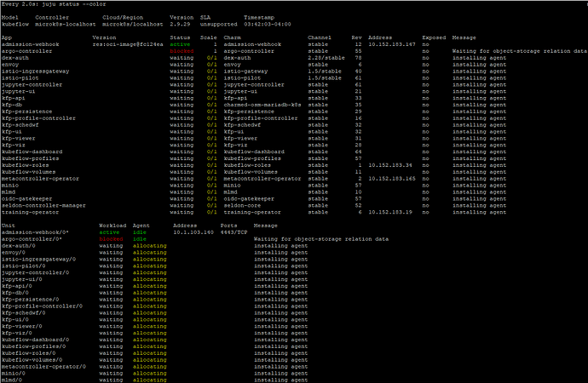Click the unsupported SLA value
The image size is (588, 383).
coord(219,24)
